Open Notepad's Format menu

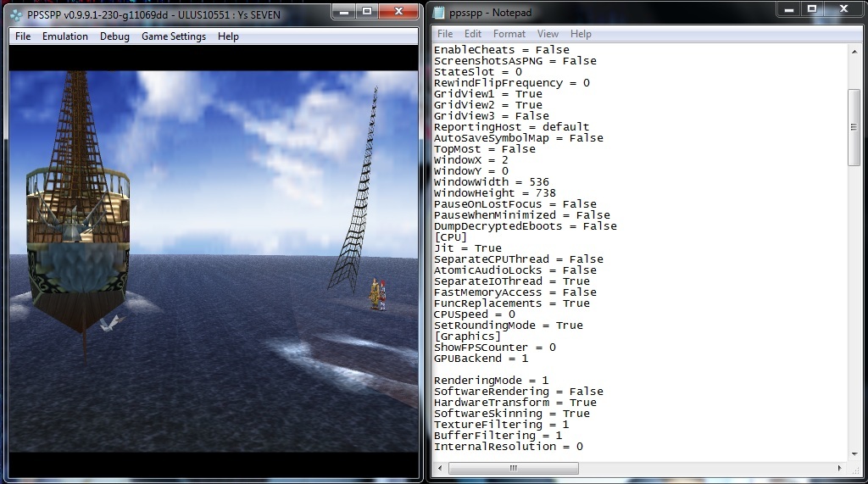pos(509,34)
